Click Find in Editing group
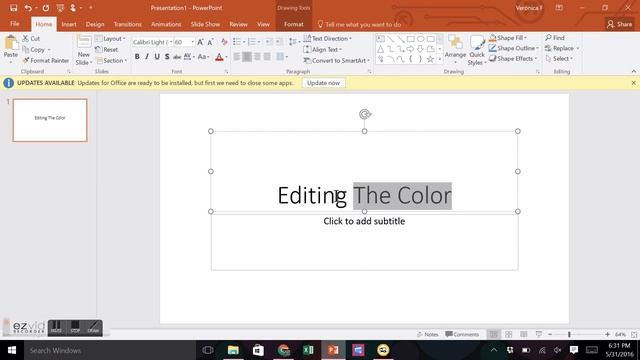 click(555, 38)
